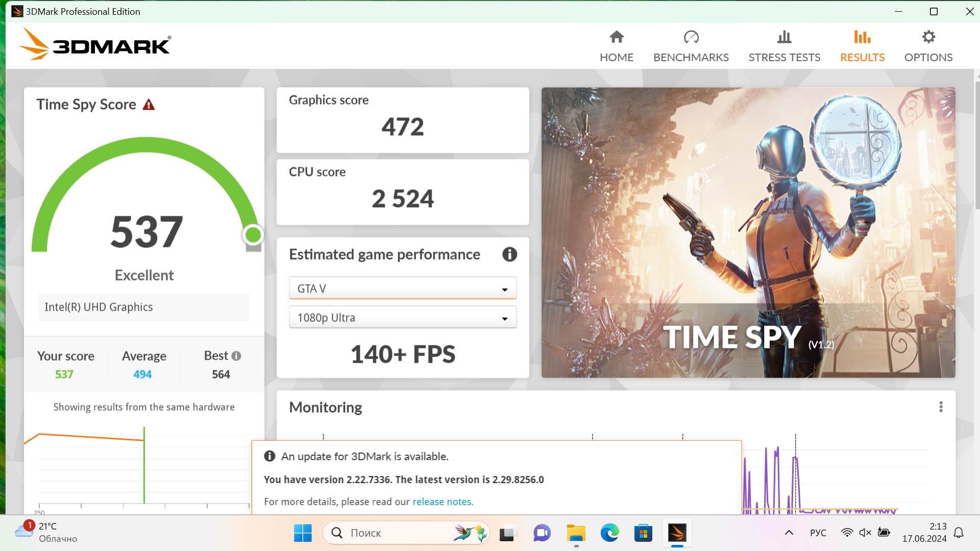The width and height of the screenshot is (980, 551).
Task: Click the update notification info icon
Action: pos(269,456)
